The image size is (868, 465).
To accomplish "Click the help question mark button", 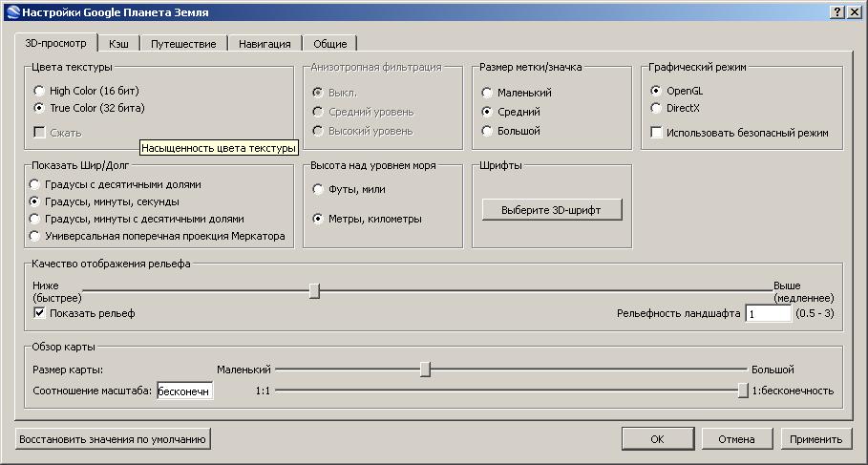I will click(x=837, y=12).
